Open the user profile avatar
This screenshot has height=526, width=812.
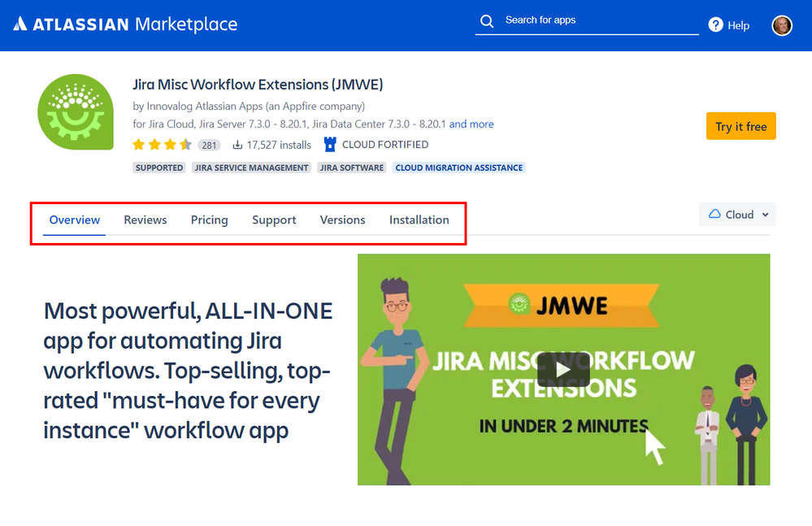click(x=782, y=25)
